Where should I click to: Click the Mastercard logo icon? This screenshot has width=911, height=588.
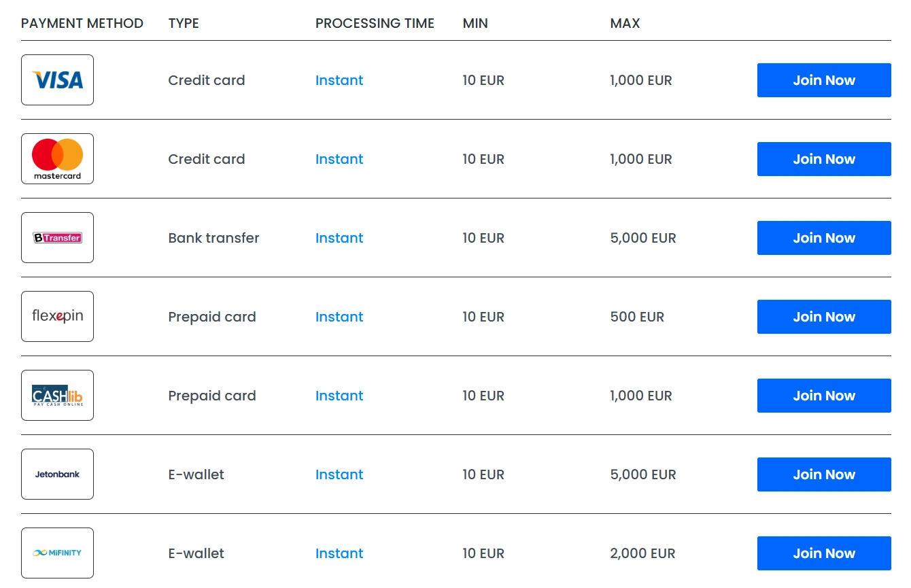pos(57,159)
